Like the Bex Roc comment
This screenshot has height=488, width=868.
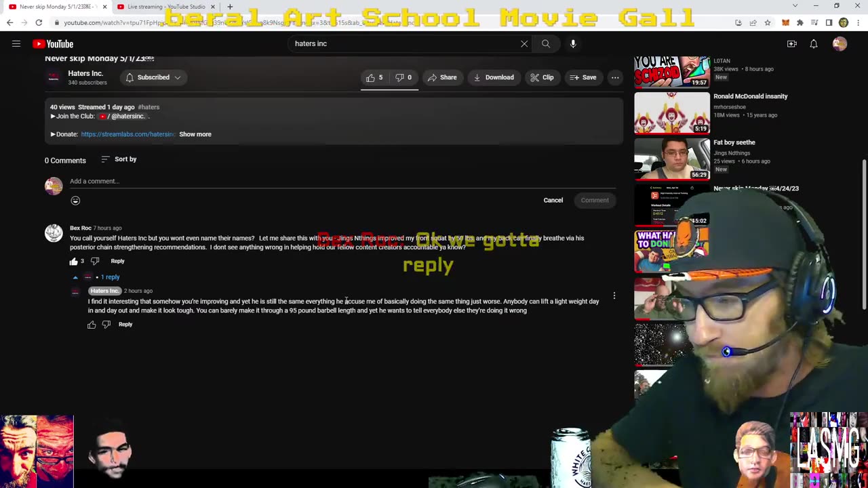point(74,261)
